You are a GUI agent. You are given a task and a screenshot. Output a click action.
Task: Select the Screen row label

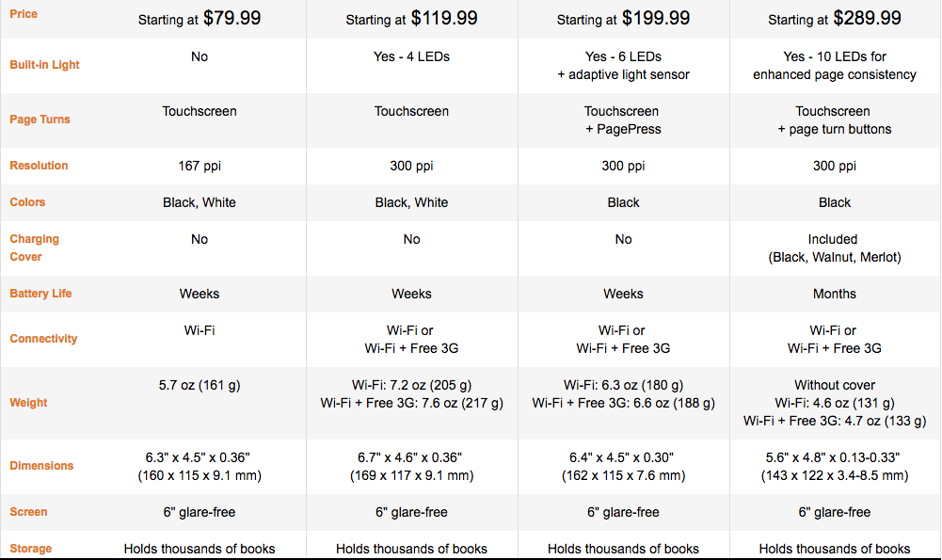click(x=28, y=512)
